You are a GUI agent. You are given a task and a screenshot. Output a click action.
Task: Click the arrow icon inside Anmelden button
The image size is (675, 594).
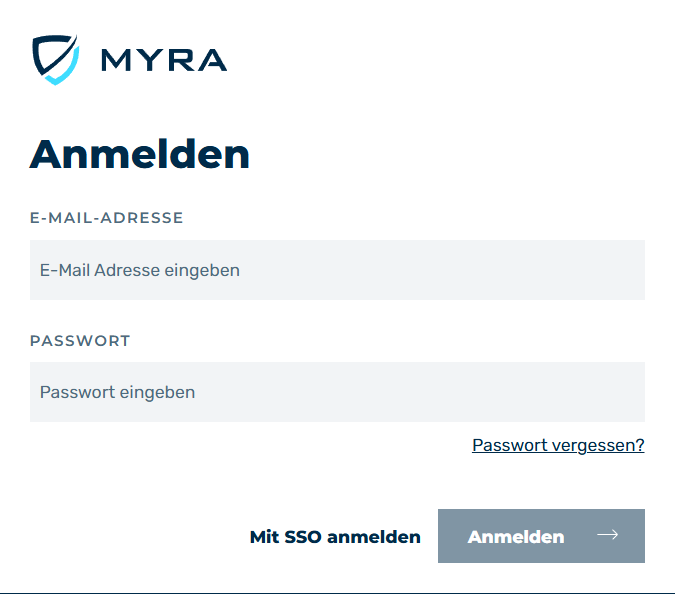click(x=607, y=535)
